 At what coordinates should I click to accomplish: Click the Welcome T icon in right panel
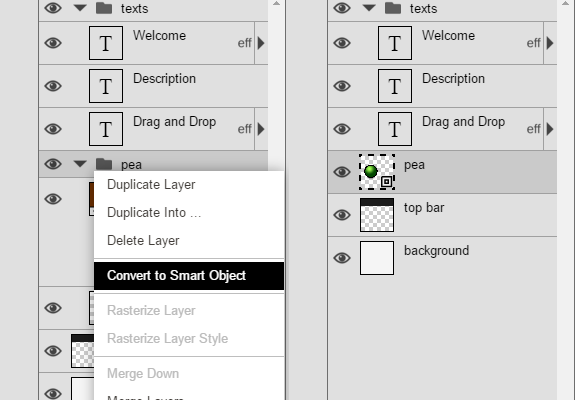395,43
